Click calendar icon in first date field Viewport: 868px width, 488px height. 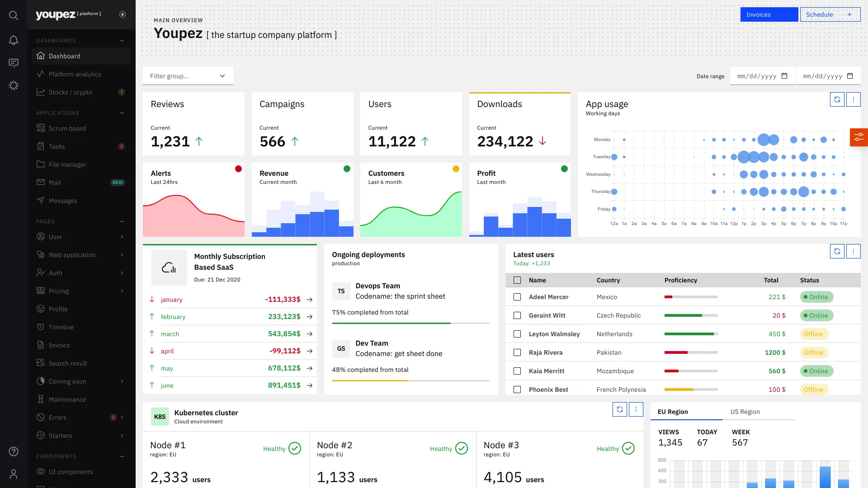tap(784, 76)
